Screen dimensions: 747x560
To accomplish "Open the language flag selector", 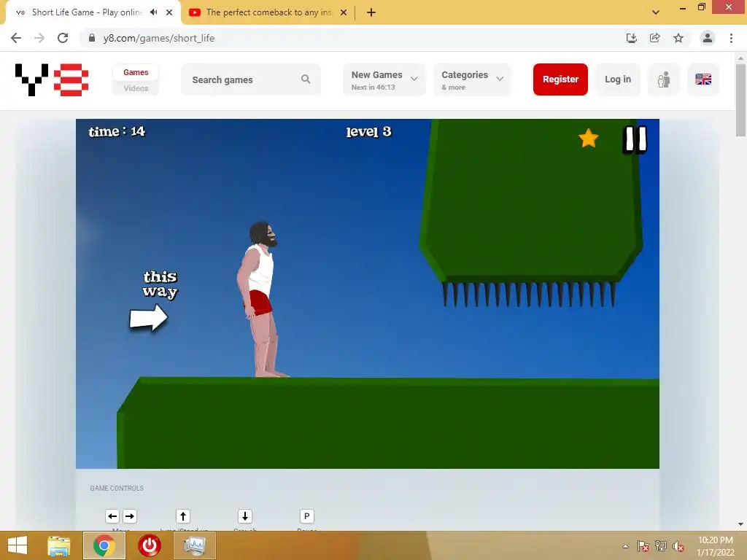I will point(703,79).
